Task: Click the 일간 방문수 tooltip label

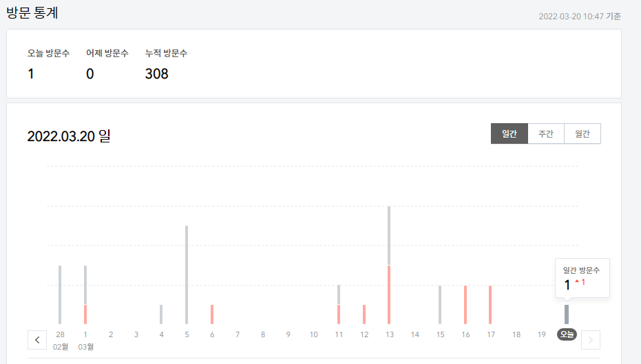Action: 581,270
